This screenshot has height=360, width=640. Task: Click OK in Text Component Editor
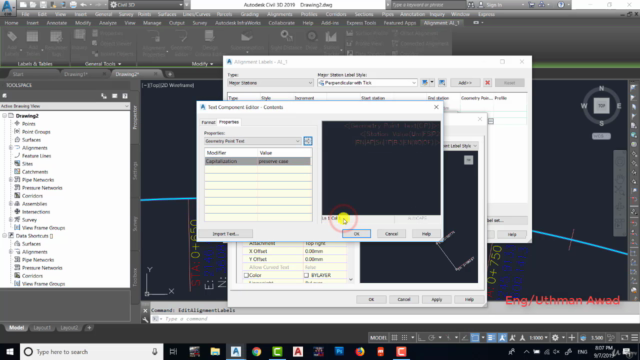tap(356, 234)
